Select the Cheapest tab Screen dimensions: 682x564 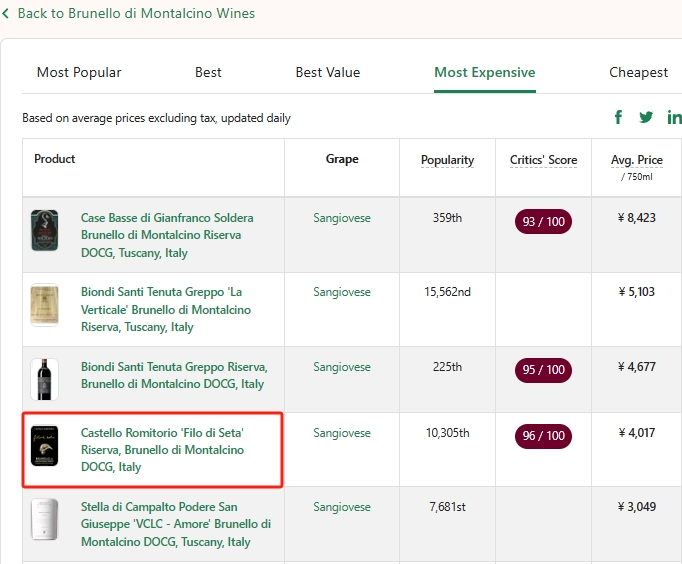tap(638, 72)
